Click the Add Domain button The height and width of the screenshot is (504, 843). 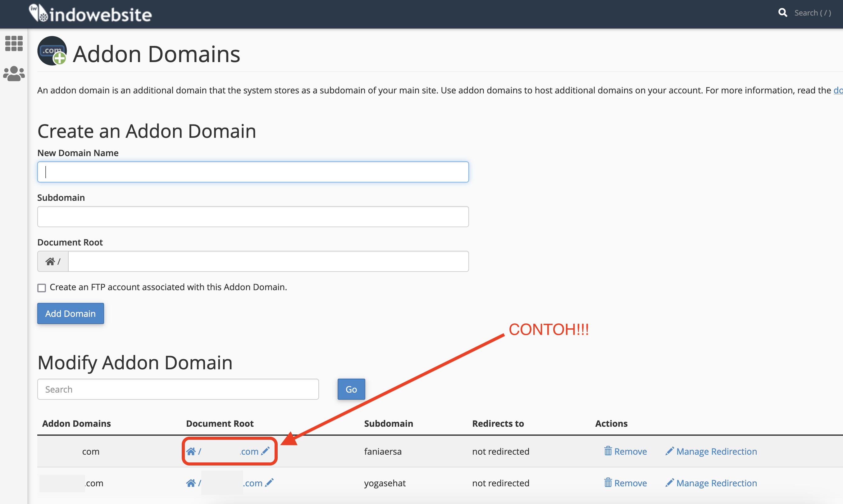point(71,313)
